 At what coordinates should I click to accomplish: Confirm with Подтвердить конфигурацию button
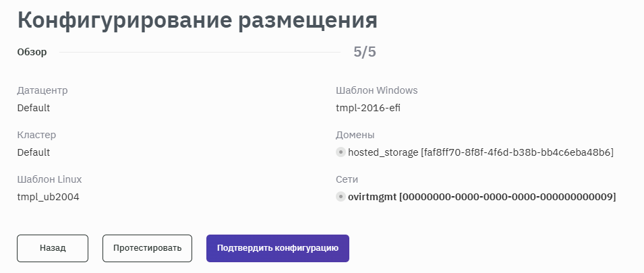coord(277,248)
